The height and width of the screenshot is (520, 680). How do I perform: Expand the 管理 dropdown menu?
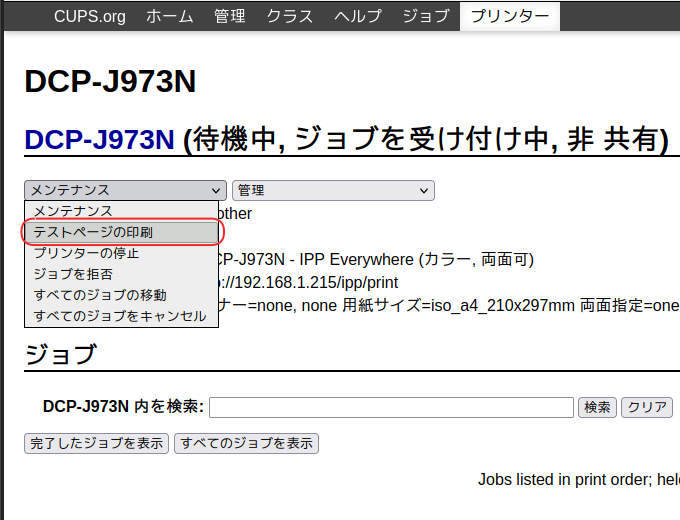[x=332, y=190]
